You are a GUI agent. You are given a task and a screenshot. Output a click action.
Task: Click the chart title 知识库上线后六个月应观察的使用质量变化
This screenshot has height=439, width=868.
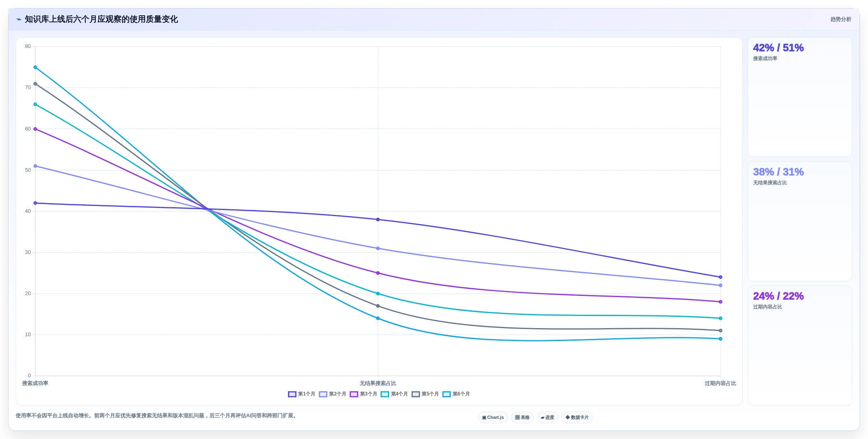coord(102,19)
